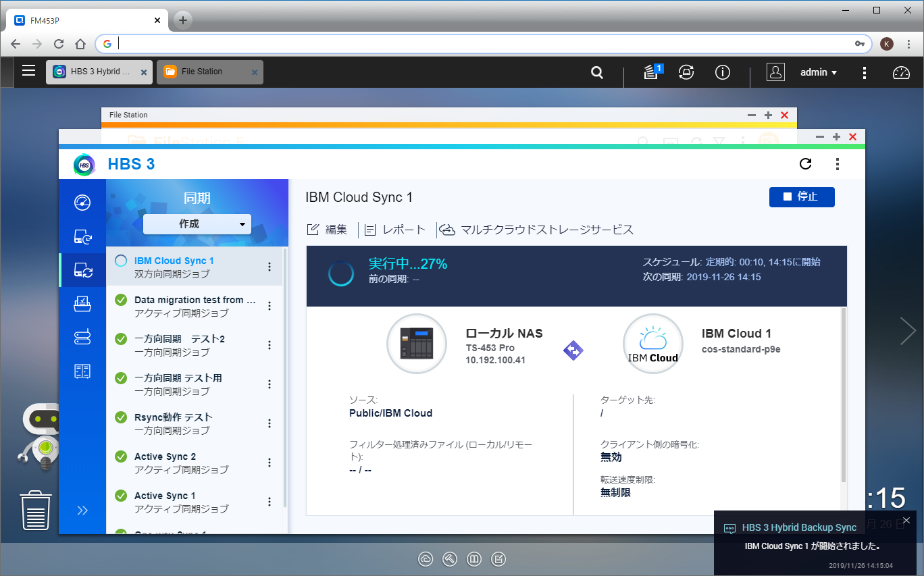Viewport: 924px width, 576px height.
Task: Open the Backup & Restore sidebar icon
Action: pos(82,236)
